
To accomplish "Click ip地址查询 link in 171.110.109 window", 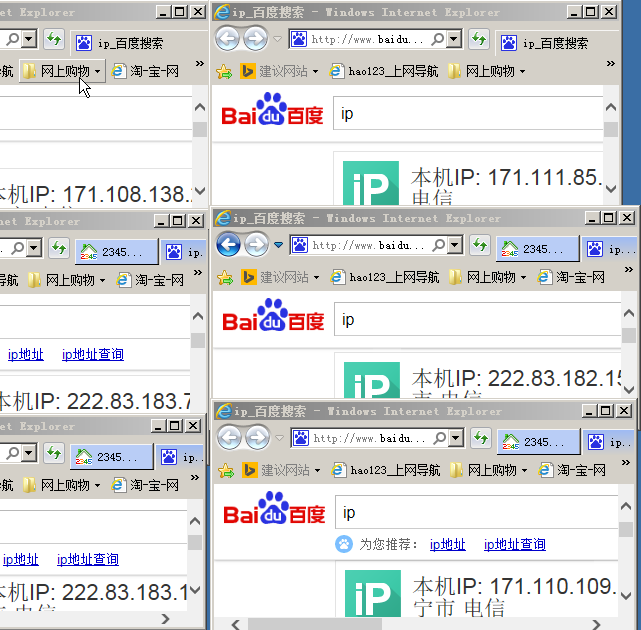I will tap(515, 544).
